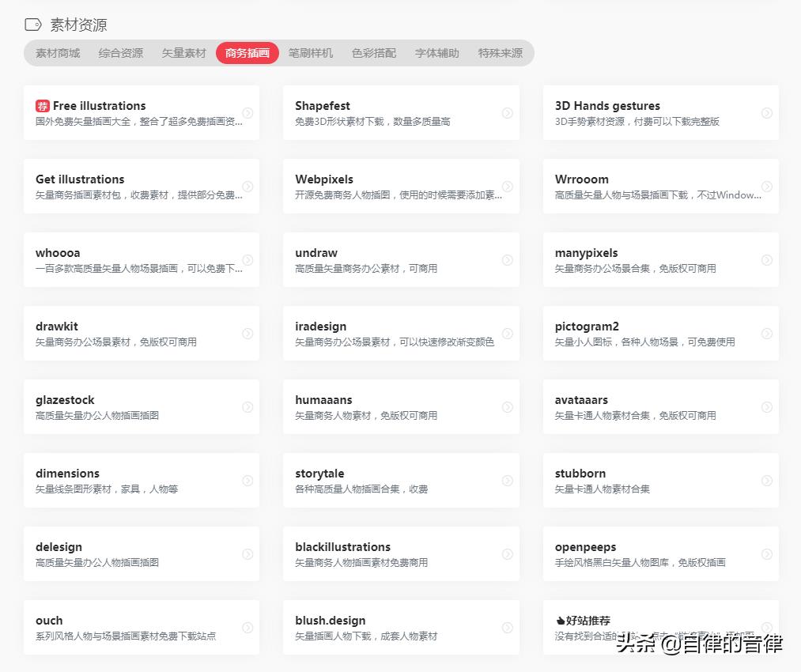Click the arrow icon on the Shapefest card

(x=507, y=113)
